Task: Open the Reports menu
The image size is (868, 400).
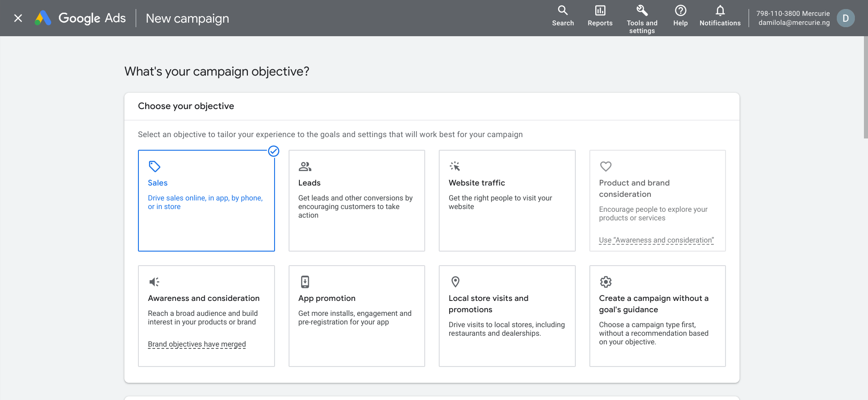Action: (x=600, y=16)
